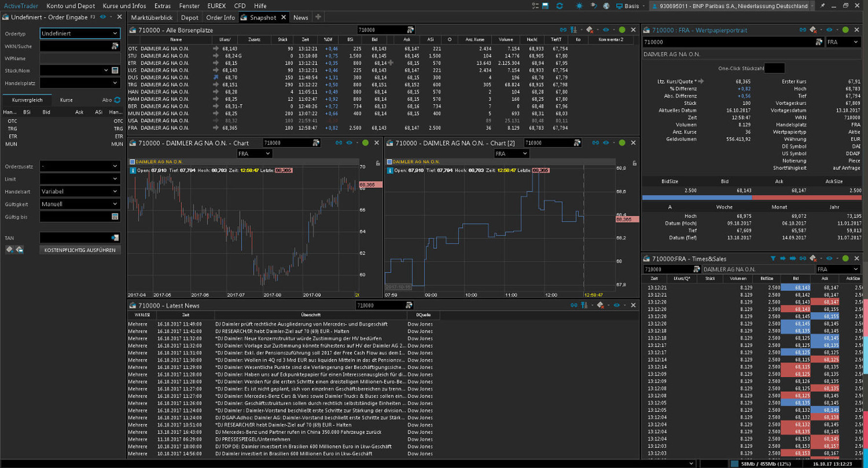Open Handelsart Variabel dropdown
This screenshot has height=468, width=868.
(80, 191)
